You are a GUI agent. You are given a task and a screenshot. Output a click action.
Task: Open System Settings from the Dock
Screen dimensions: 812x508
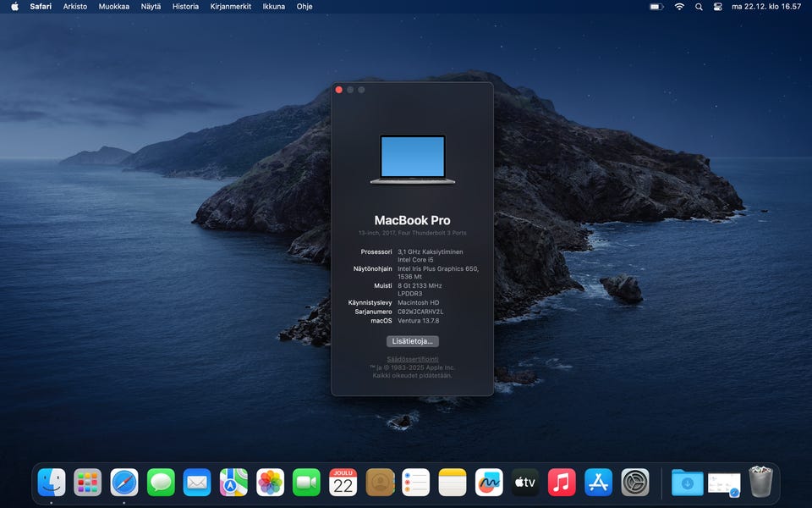tap(635, 483)
